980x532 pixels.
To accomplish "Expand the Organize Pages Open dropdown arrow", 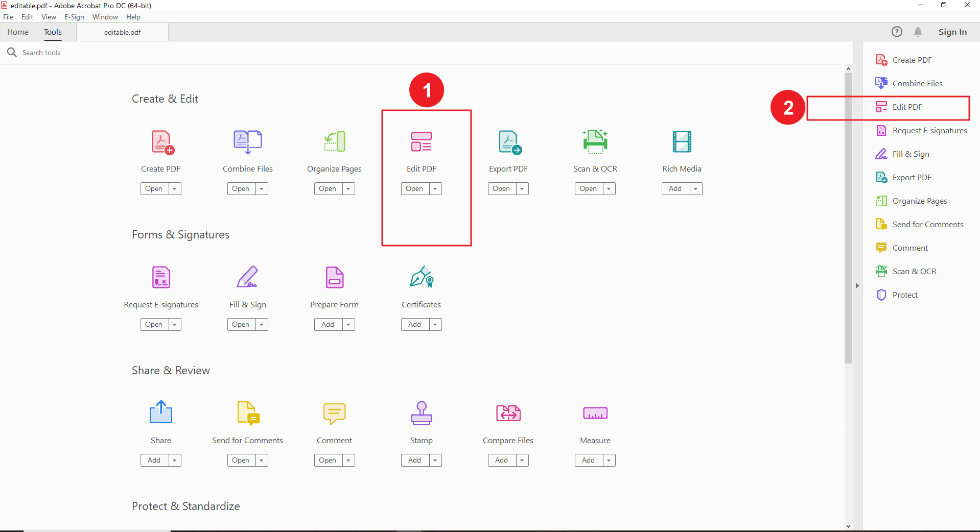I will coord(348,188).
